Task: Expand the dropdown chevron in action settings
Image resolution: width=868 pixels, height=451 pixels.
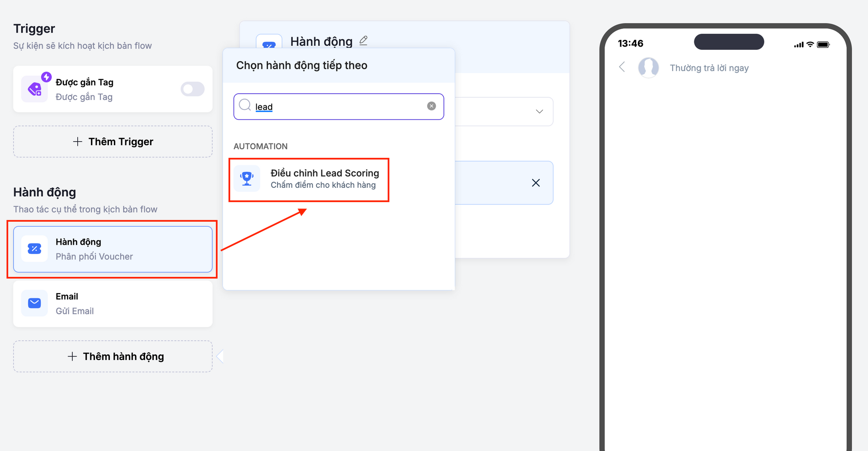Action: [x=539, y=111]
